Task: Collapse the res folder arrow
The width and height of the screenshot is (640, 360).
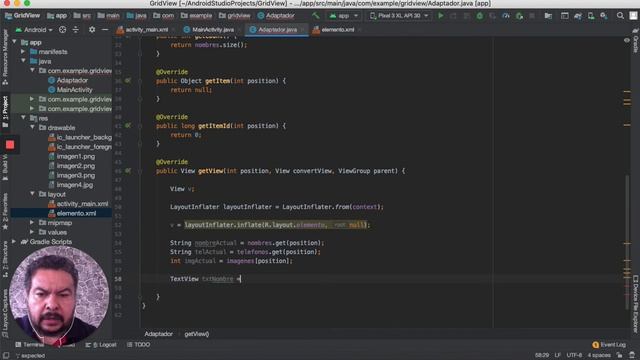Action: tap(23, 118)
